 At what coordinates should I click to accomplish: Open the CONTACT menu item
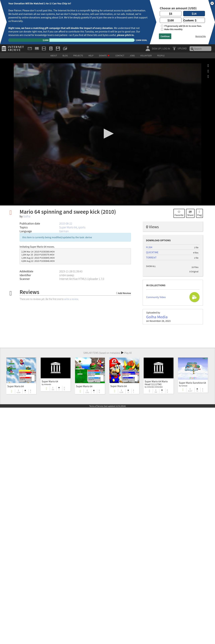click(120, 56)
